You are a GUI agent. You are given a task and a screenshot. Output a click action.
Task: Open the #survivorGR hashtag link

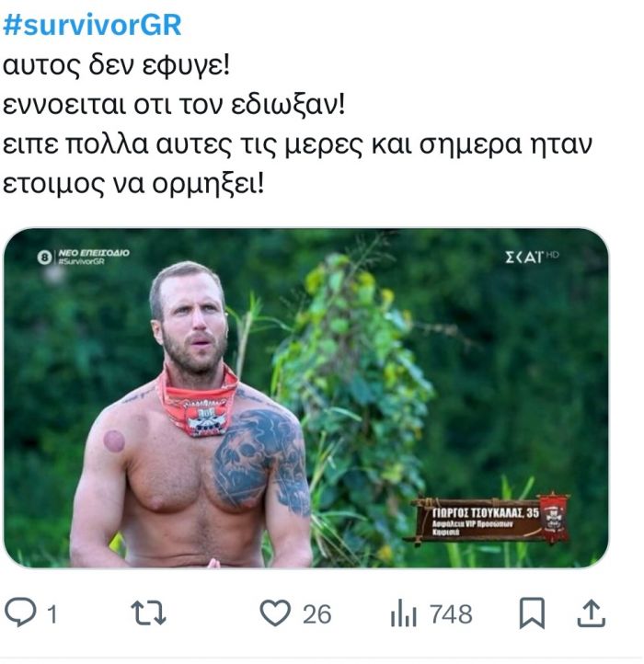pyautogui.click(x=92, y=25)
